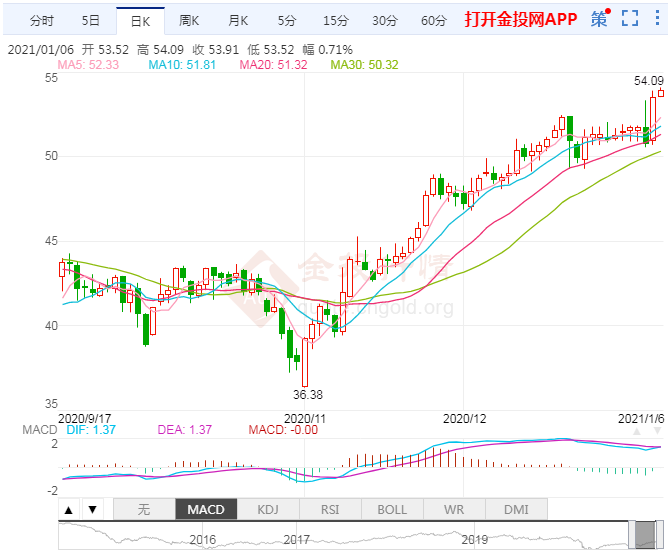Switch to the 分时 time-sharing tab
The height and width of the screenshot is (555, 668).
tap(42, 20)
